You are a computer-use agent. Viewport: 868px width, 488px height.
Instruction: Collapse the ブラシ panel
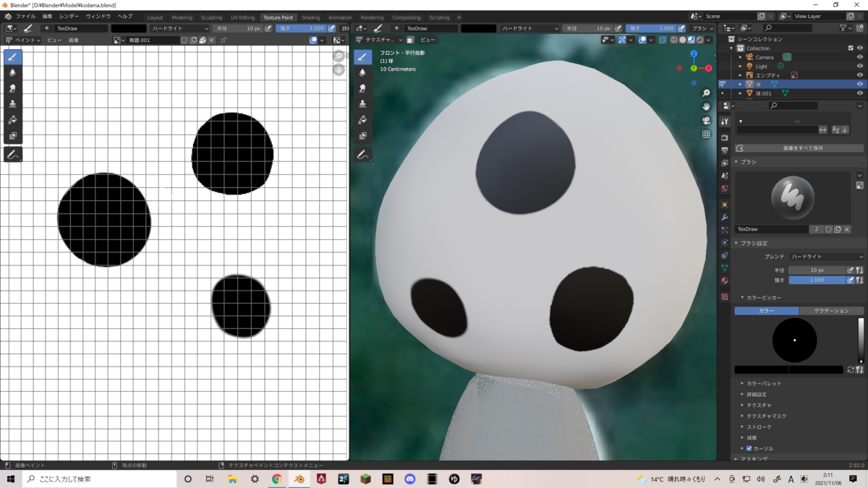(736, 162)
